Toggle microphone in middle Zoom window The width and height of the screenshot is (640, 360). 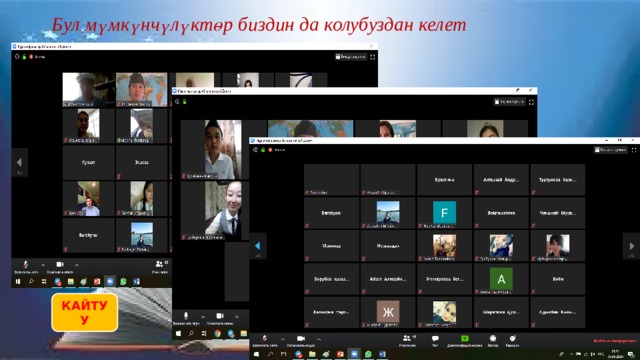click(x=186, y=316)
